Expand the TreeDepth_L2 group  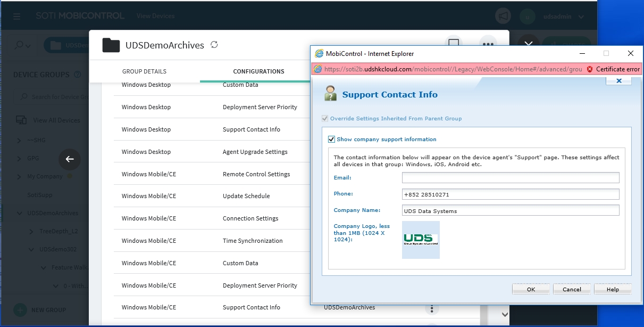point(32,232)
